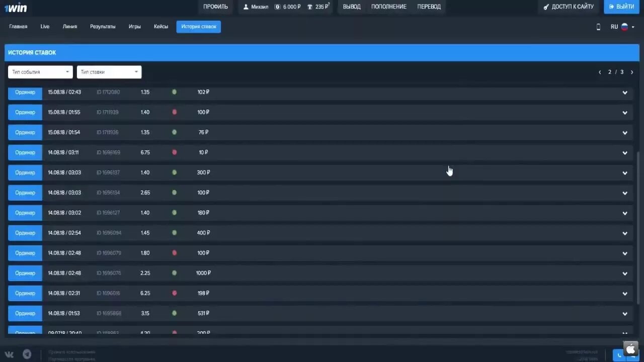Click date 14.08.18 / 02:54

click(64, 233)
